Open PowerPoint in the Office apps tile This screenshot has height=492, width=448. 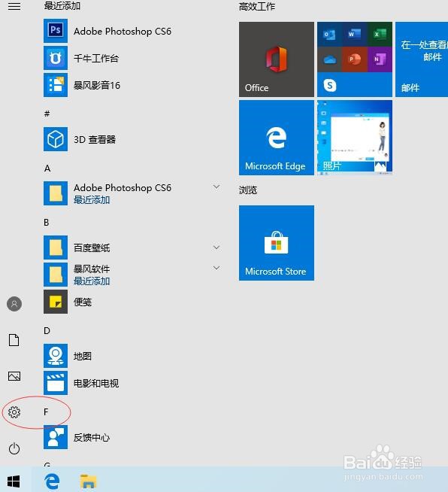pyautogui.click(x=354, y=59)
